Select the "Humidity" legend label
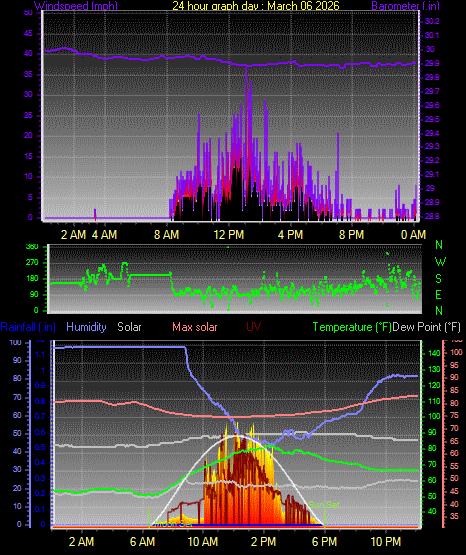 (x=86, y=327)
